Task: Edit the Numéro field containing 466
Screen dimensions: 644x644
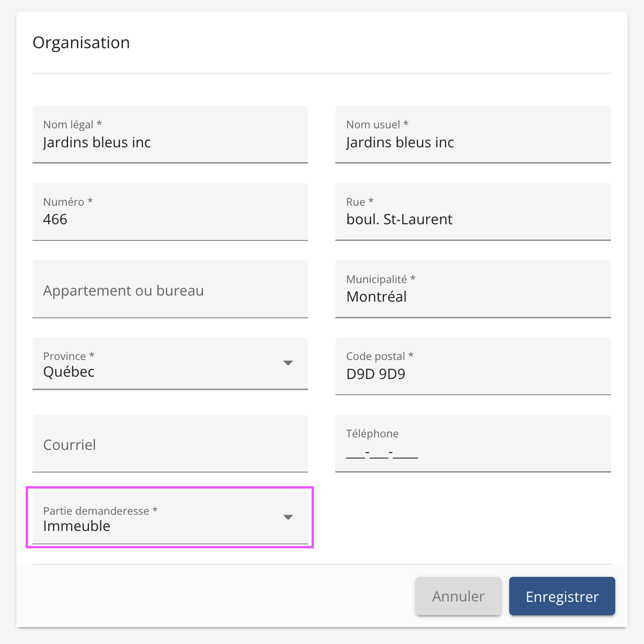Action: (x=170, y=219)
